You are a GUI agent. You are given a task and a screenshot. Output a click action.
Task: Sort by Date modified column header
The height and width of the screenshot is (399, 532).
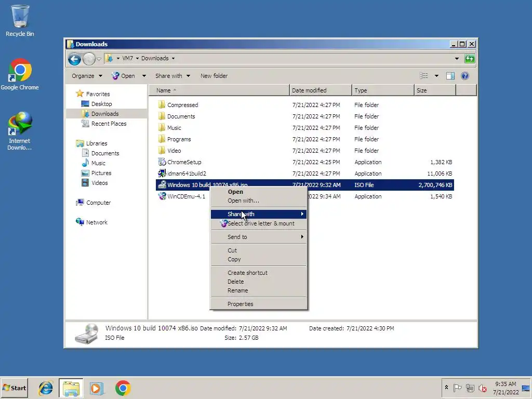321,90
